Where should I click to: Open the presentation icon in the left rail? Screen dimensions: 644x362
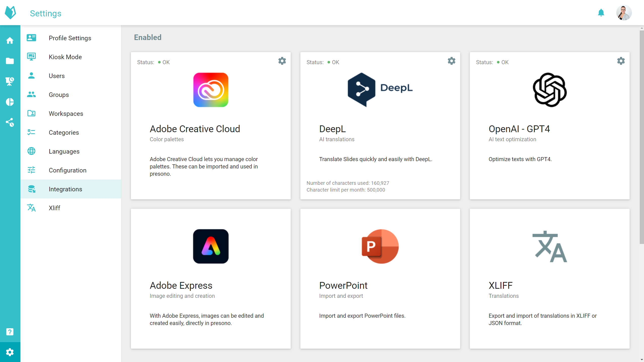point(10,81)
